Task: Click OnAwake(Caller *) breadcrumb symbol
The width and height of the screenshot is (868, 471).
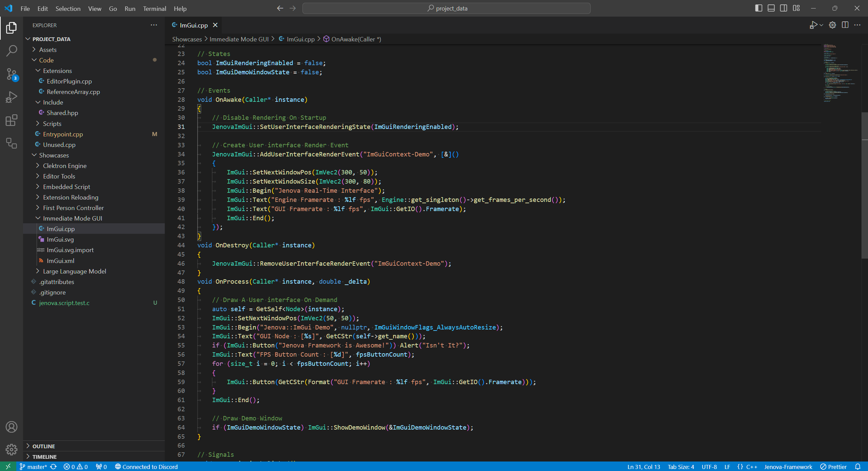Action: [x=353, y=39]
